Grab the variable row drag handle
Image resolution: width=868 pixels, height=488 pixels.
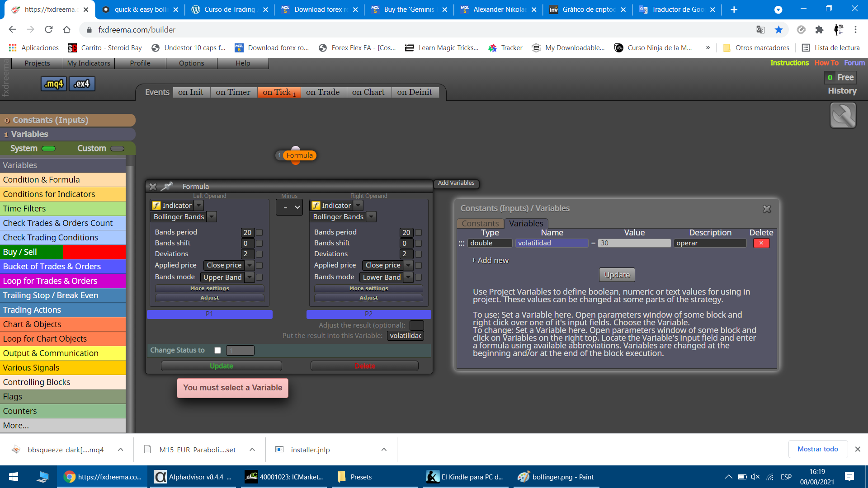coord(461,243)
